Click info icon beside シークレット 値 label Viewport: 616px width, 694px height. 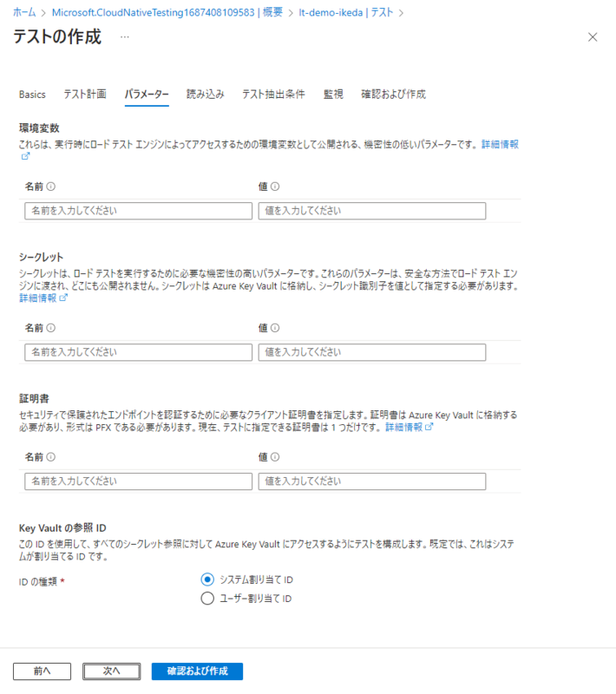pyautogui.click(x=275, y=328)
